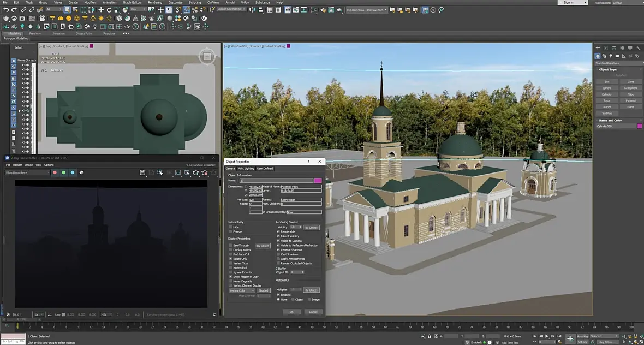Click the Cylinder primitive button
The height and width of the screenshot is (345, 644).
pyautogui.click(x=606, y=94)
